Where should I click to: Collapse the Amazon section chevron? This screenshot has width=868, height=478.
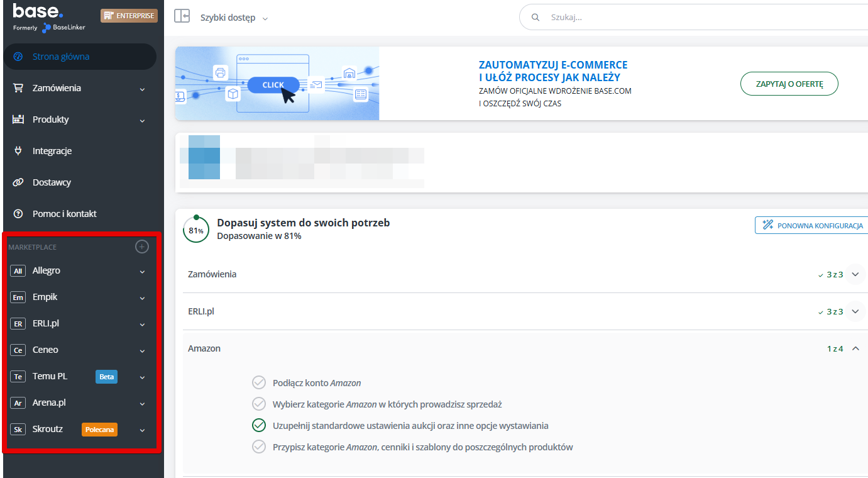[855, 348]
